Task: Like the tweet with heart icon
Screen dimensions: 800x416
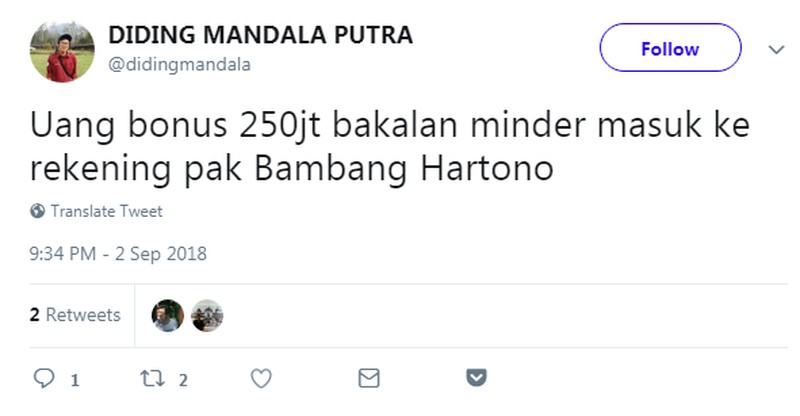Action: tap(261, 378)
